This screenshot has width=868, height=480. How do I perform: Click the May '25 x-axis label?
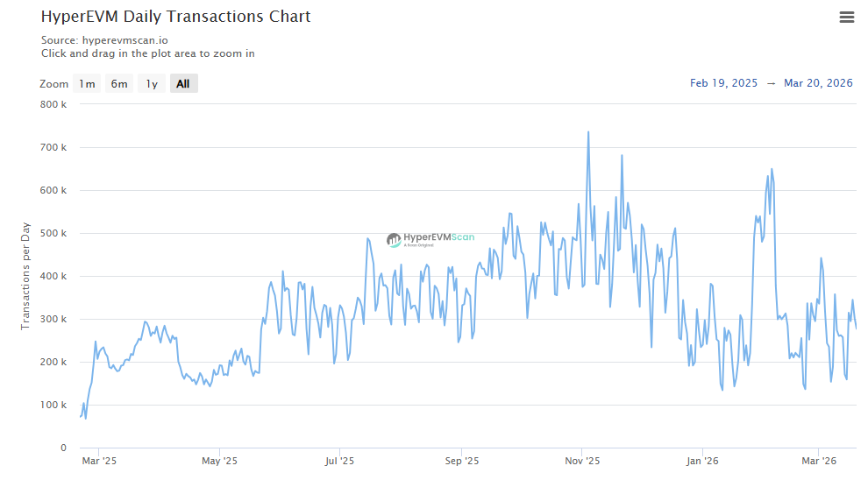[x=219, y=461]
